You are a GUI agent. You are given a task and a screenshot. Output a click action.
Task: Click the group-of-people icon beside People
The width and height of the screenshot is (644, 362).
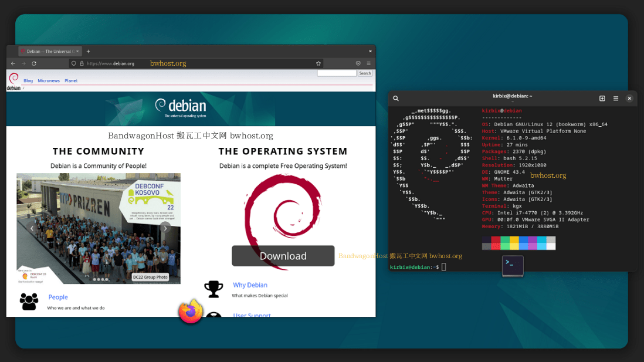pyautogui.click(x=29, y=302)
